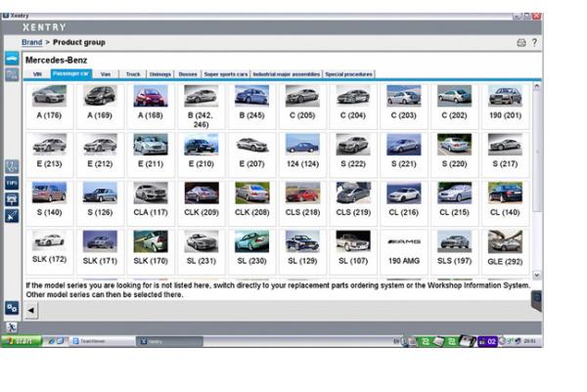Pick the S (221) model series
Image resolution: width=587 pixels, height=392 pixels.
click(x=403, y=154)
